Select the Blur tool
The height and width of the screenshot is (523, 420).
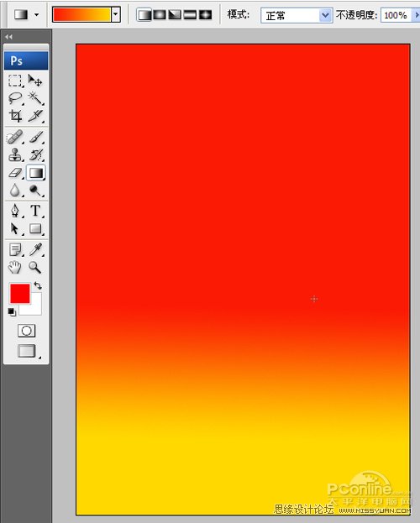[15, 191]
